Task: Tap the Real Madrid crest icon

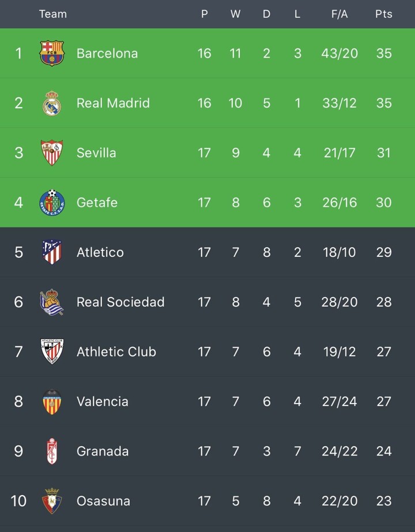Action: (52, 104)
